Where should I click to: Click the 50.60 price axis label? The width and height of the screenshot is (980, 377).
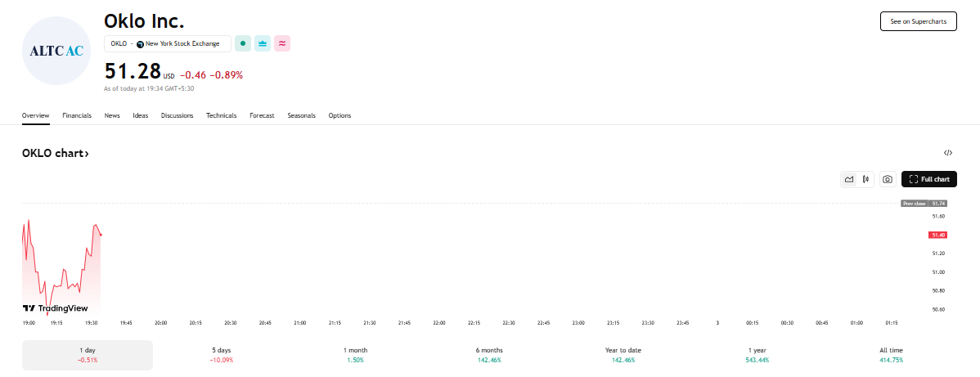point(938,309)
